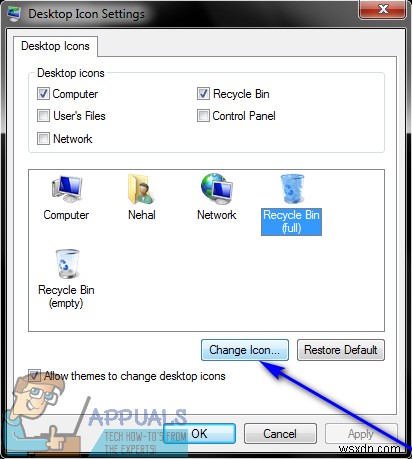Toggle Allow themes to change desktop icons
Screen dimensions: 412x459
coord(35,376)
